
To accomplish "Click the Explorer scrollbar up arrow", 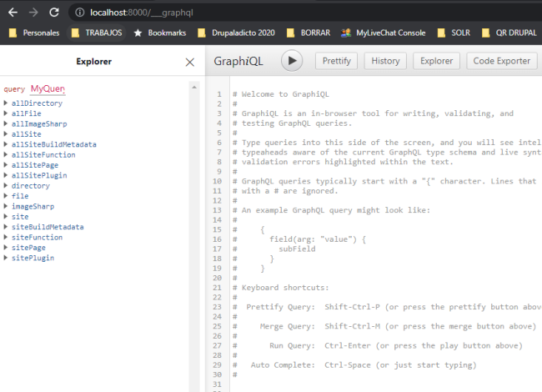I will pyautogui.click(x=194, y=87).
